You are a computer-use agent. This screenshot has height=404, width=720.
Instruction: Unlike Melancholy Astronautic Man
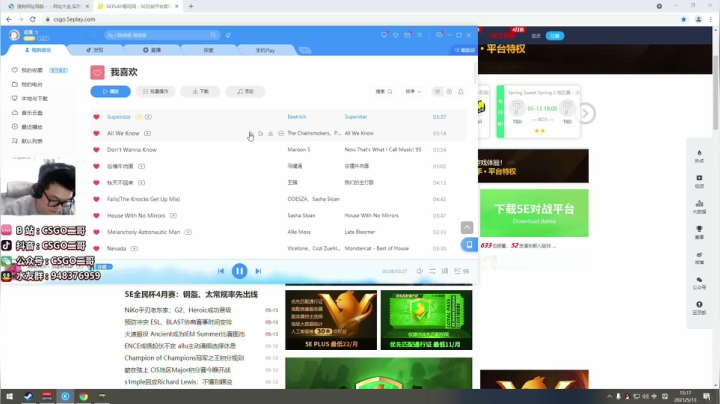96,232
